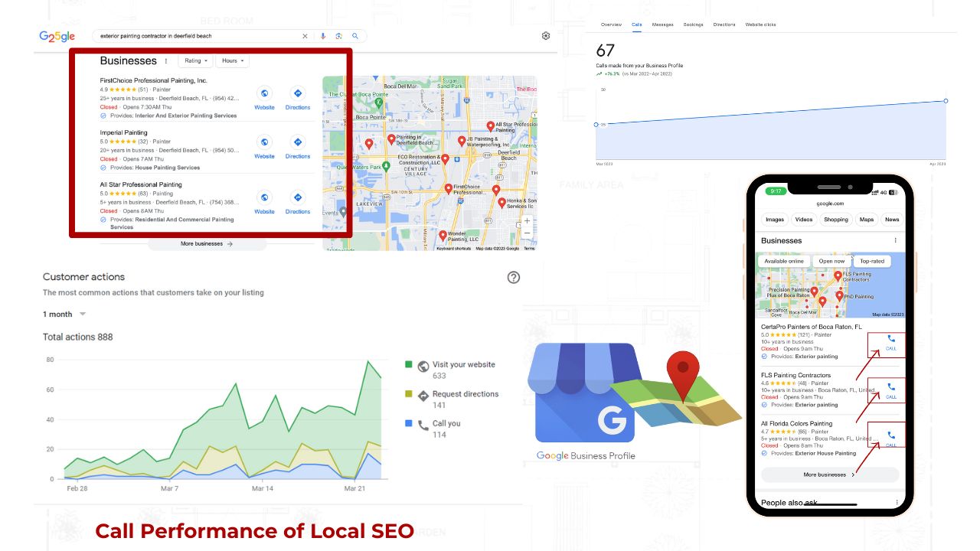Call FLS Painting Contractors on phone
This screenshot has width=980, height=551.
(x=890, y=390)
